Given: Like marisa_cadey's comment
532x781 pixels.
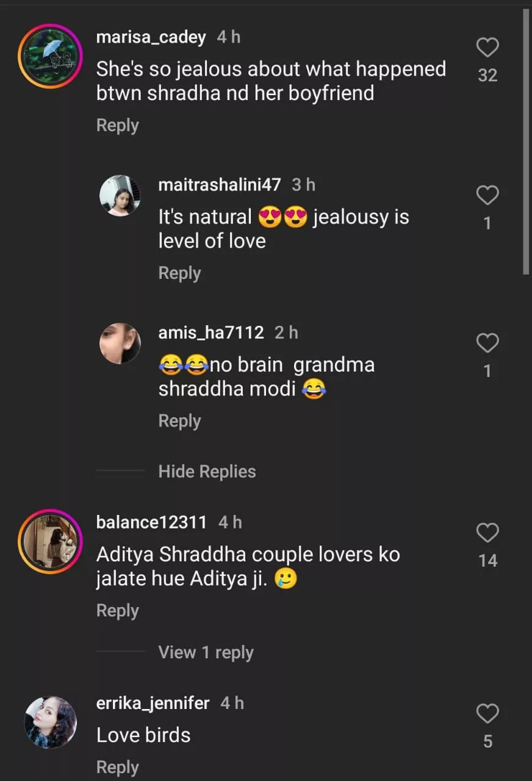Looking at the screenshot, I should pyautogui.click(x=487, y=48).
